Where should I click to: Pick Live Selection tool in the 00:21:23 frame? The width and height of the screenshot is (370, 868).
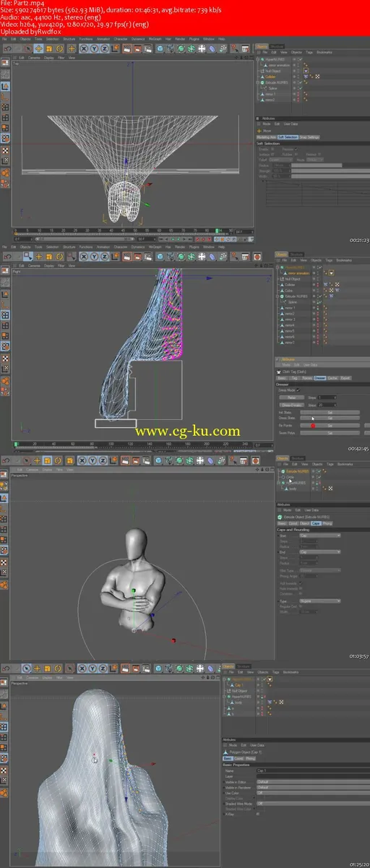point(28,48)
